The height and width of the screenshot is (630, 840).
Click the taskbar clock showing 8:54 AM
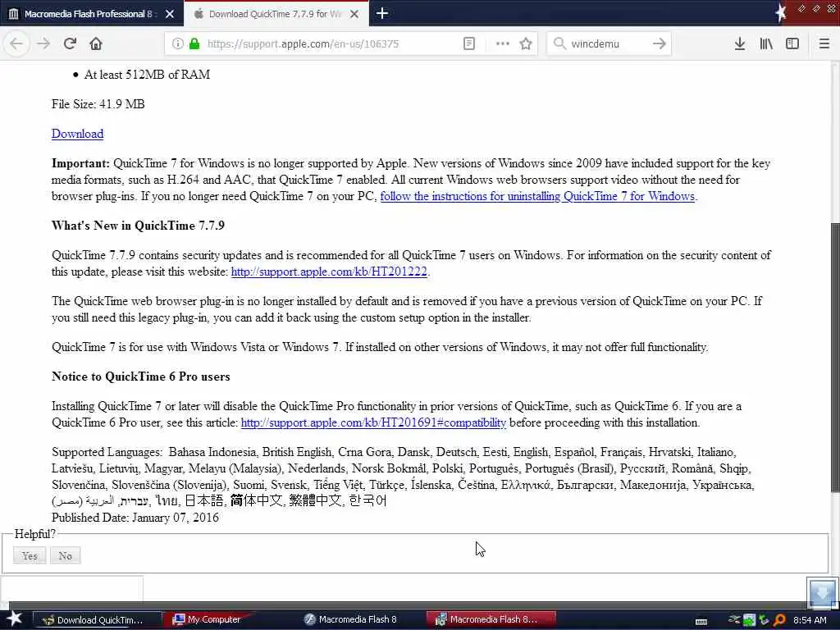coord(810,620)
